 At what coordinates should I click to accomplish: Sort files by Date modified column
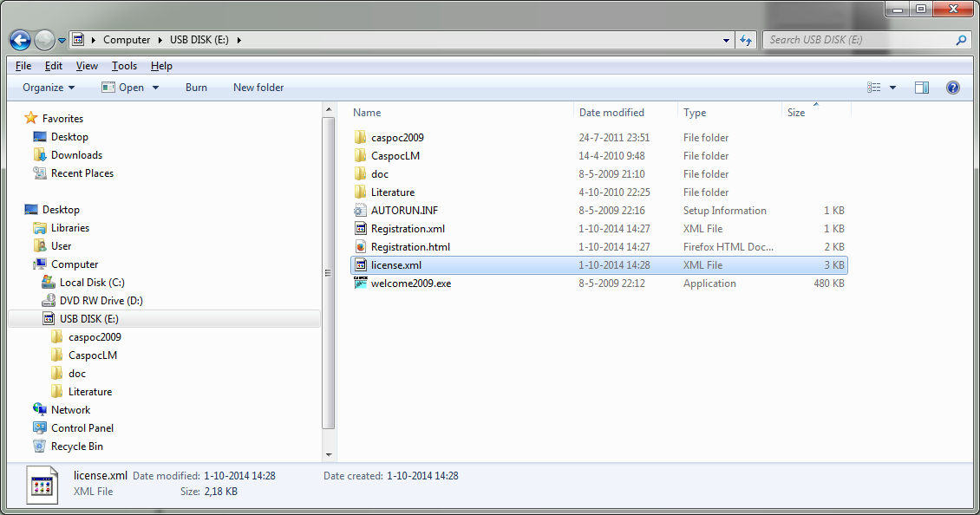(612, 113)
